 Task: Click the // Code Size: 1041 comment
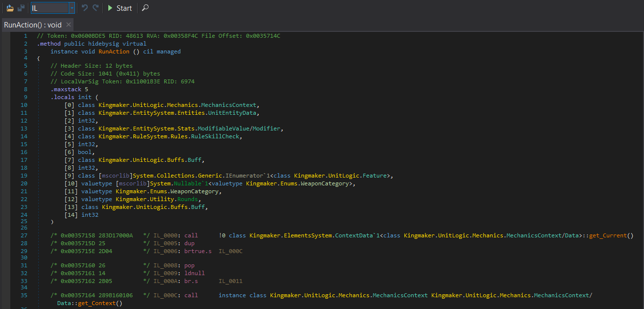(x=105, y=74)
